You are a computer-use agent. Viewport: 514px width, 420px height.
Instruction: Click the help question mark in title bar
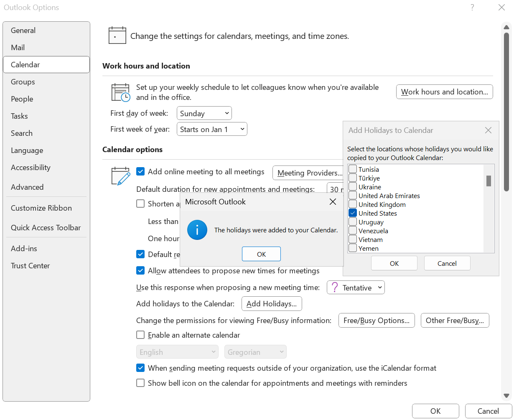[472, 7]
